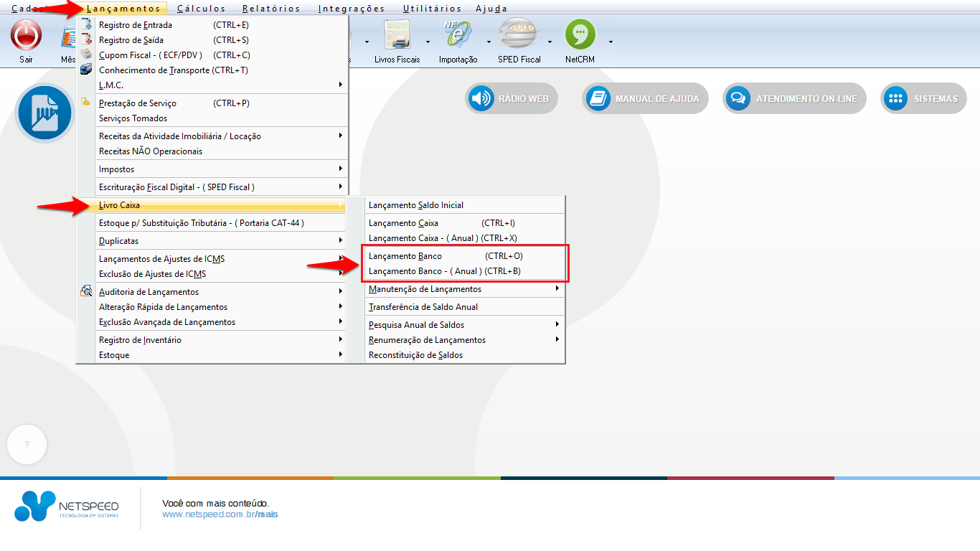The height and width of the screenshot is (551, 980).
Task: Select Transferência de Saldo Anual
Action: (x=465, y=307)
